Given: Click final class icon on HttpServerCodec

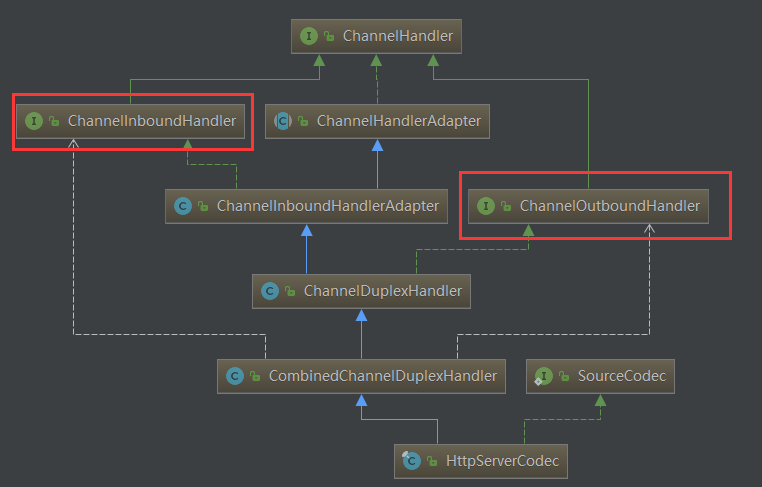Looking at the screenshot, I should [x=411, y=460].
